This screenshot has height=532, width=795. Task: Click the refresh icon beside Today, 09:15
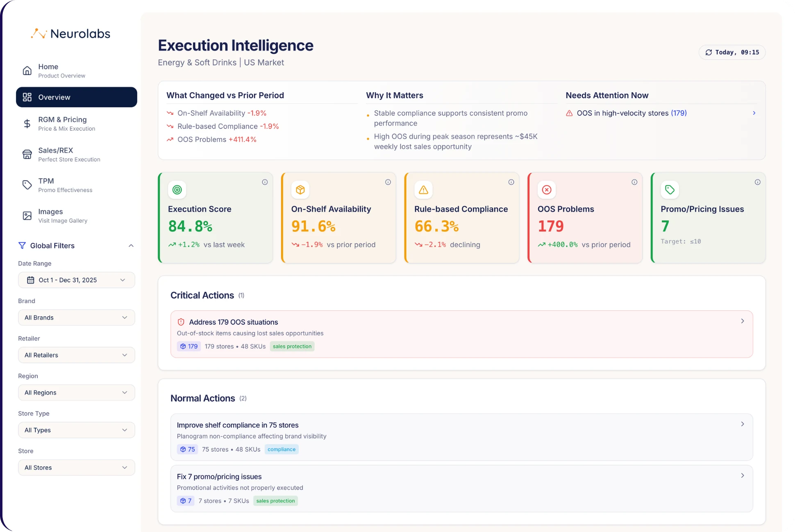tap(709, 52)
